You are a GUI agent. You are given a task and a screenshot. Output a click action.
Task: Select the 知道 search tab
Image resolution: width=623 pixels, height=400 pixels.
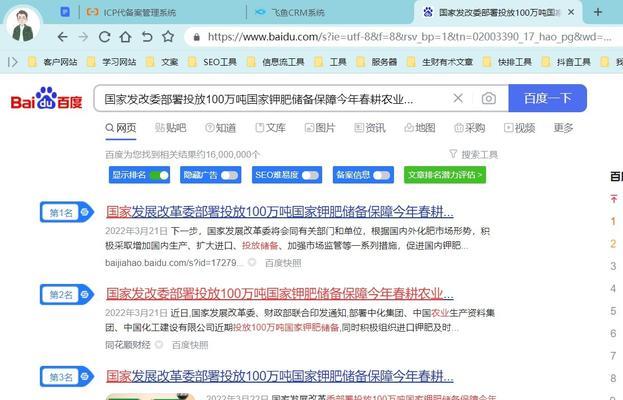click(221, 128)
